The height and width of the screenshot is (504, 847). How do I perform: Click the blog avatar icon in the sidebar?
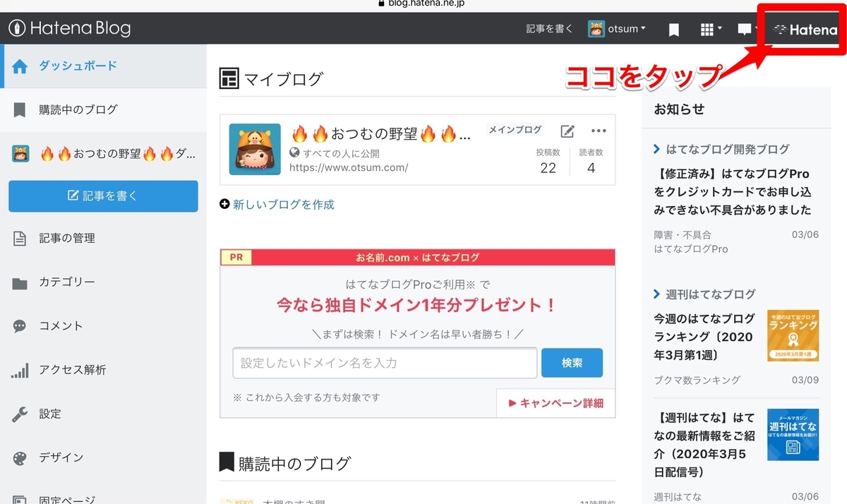click(x=20, y=153)
